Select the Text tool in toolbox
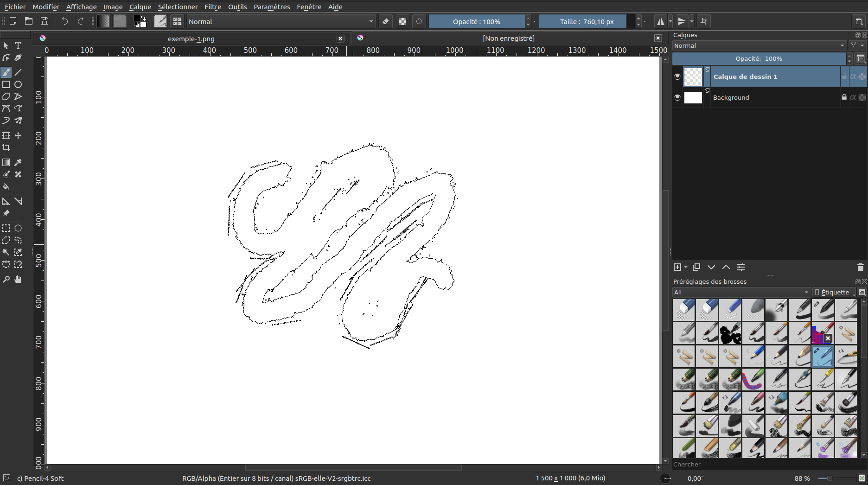This screenshot has width=868, height=485. (18, 45)
